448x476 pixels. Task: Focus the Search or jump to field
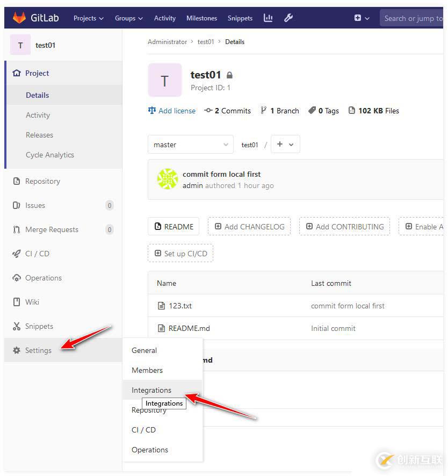411,18
